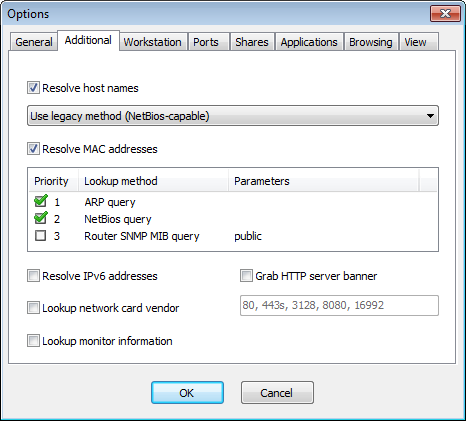
Task: Select the Browsing tab
Action: click(x=371, y=42)
